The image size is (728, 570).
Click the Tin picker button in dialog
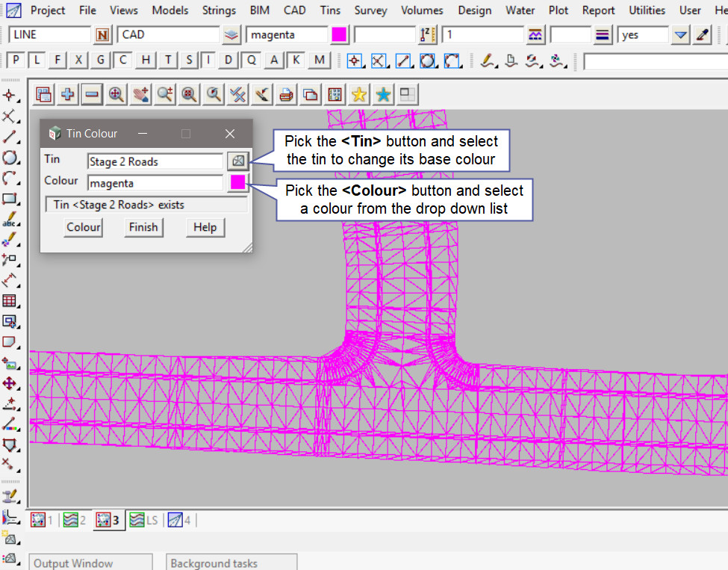point(237,161)
